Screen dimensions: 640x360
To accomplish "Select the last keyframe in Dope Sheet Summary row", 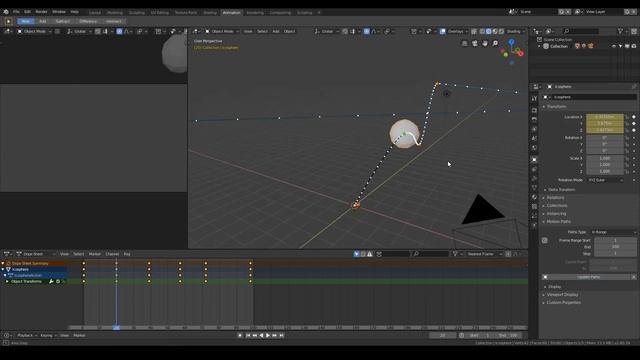I will [x=251, y=264].
